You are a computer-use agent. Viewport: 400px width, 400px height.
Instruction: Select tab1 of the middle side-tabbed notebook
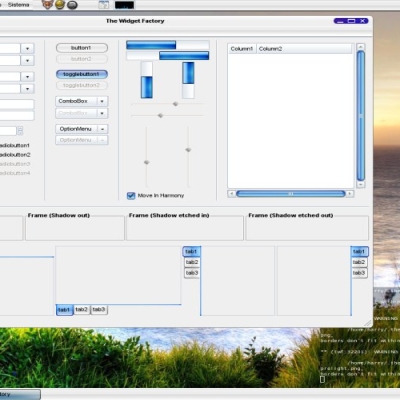click(x=191, y=251)
